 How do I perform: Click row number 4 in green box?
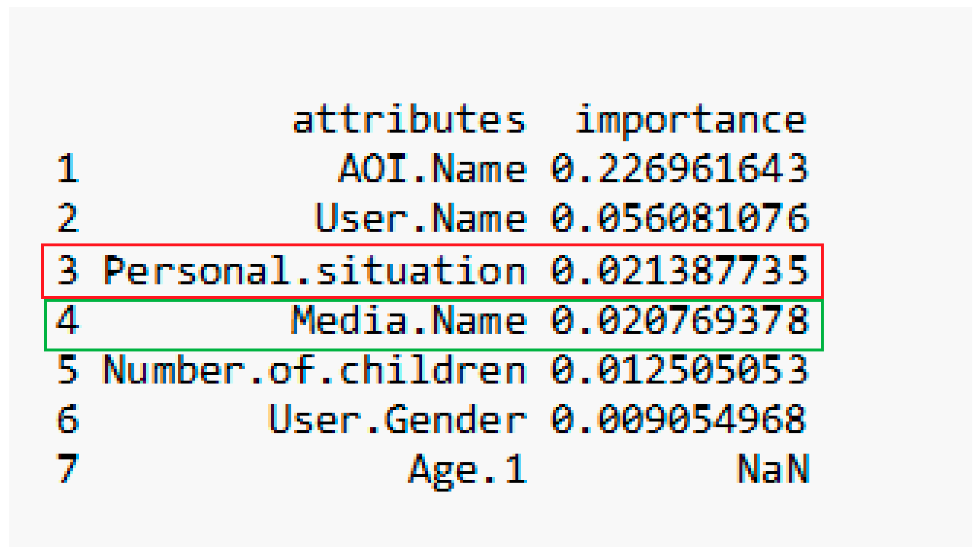tap(68, 320)
